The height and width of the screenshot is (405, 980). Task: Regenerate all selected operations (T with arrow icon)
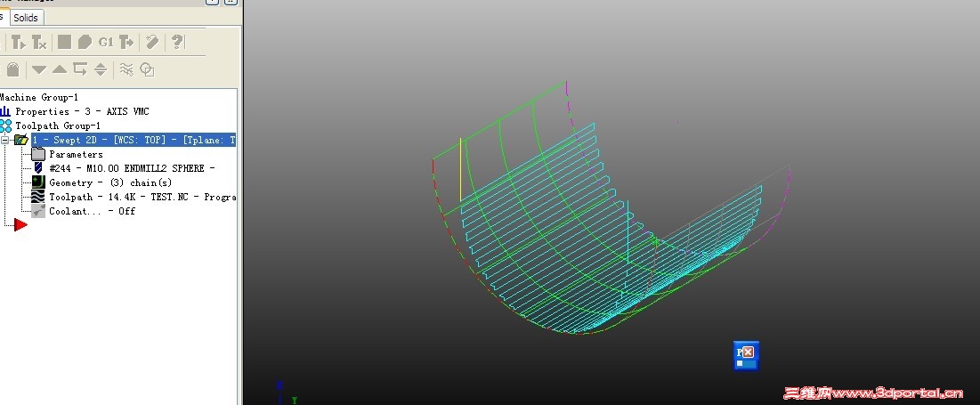[x=19, y=43]
